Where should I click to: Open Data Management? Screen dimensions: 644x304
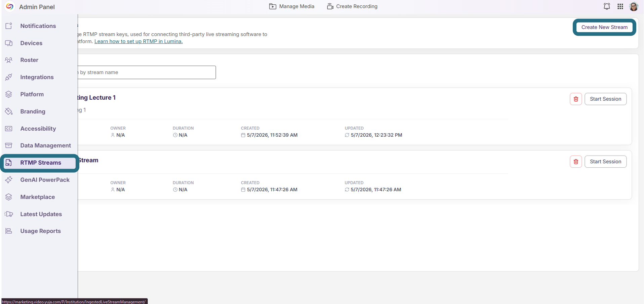point(45,145)
